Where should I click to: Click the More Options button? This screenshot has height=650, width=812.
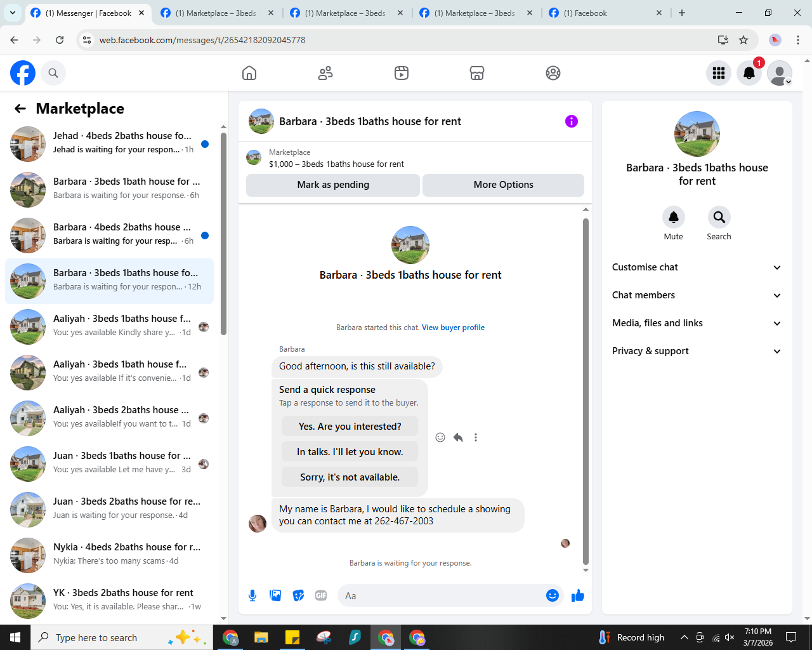tap(504, 185)
